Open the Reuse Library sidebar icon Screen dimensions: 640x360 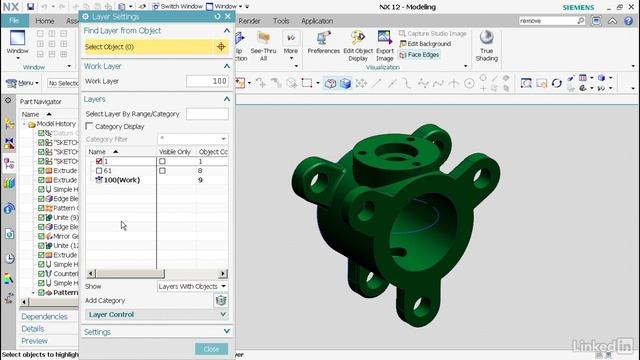(x=9, y=183)
